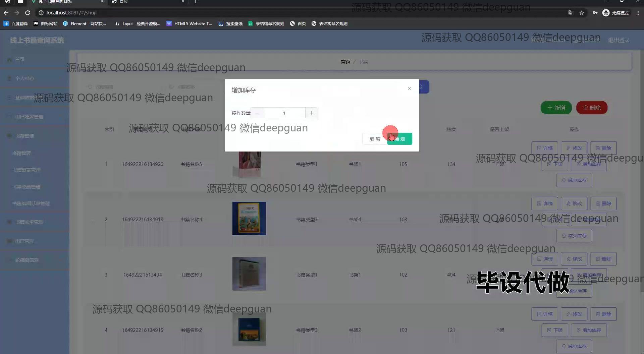Decrease 操作数量 with the minus button
The image size is (644, 354).
[257, 113]
